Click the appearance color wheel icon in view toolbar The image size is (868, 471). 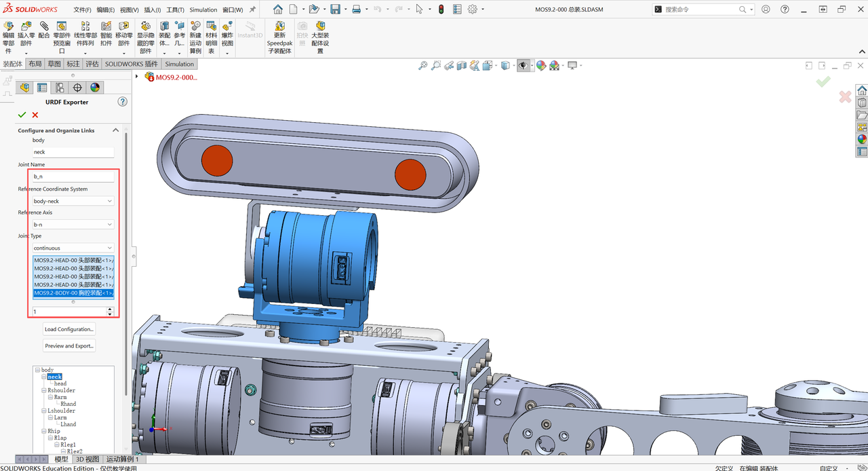(541, 65)
